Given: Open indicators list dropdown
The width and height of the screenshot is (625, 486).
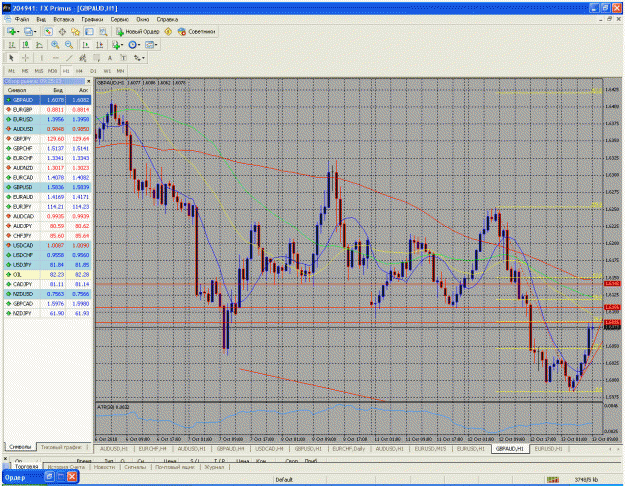Looking at the screenshot, I should tap(117, 45).
